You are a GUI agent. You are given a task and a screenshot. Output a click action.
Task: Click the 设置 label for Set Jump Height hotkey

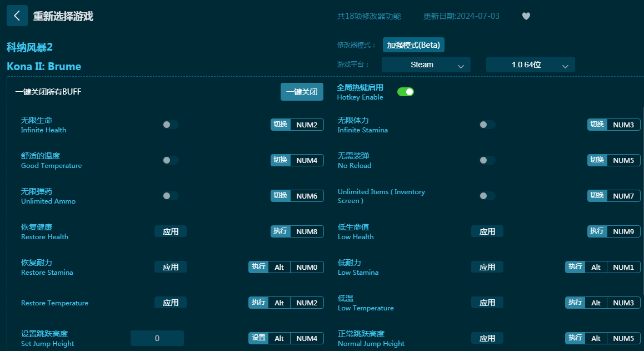(x=258, y=338)
